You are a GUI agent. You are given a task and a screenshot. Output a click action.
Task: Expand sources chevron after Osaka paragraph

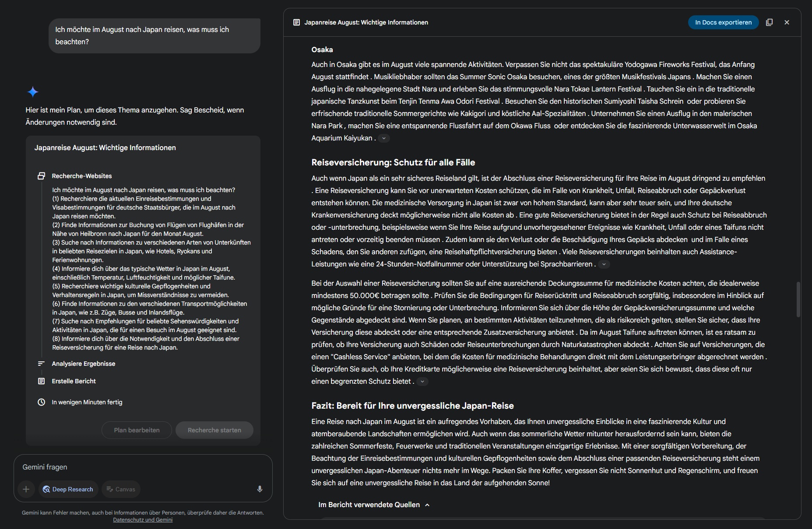(384, 138)
